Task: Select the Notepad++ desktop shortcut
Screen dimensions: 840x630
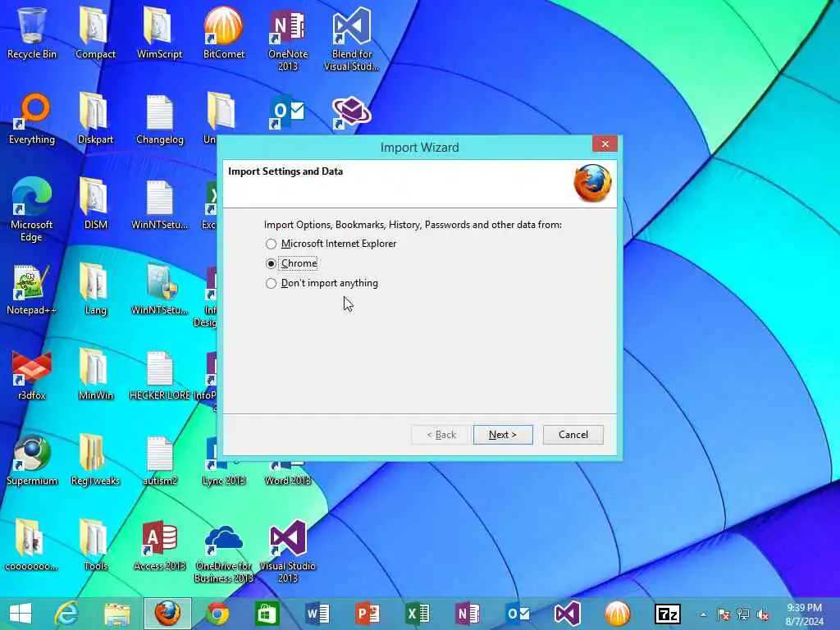Action: coord(32,290)
